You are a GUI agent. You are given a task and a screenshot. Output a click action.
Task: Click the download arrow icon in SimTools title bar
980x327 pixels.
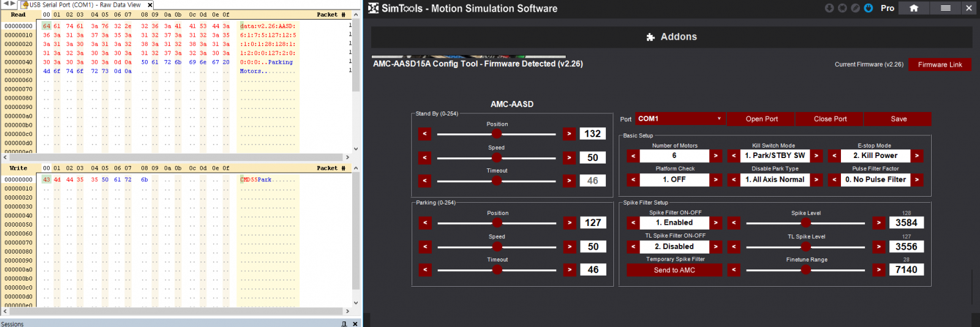click(829, 8)
